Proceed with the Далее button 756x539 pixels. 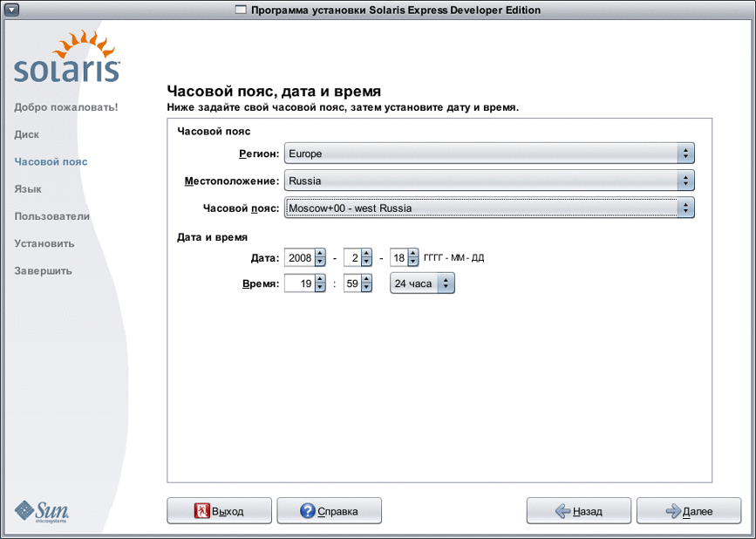pyautogui.click(x=689, y=510)
